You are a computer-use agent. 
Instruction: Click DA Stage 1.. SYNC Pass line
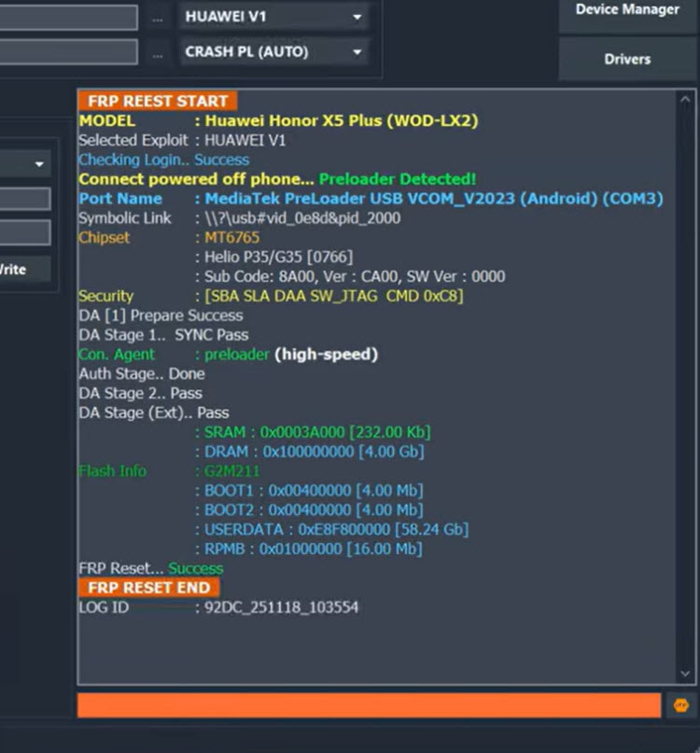[164, 335]
